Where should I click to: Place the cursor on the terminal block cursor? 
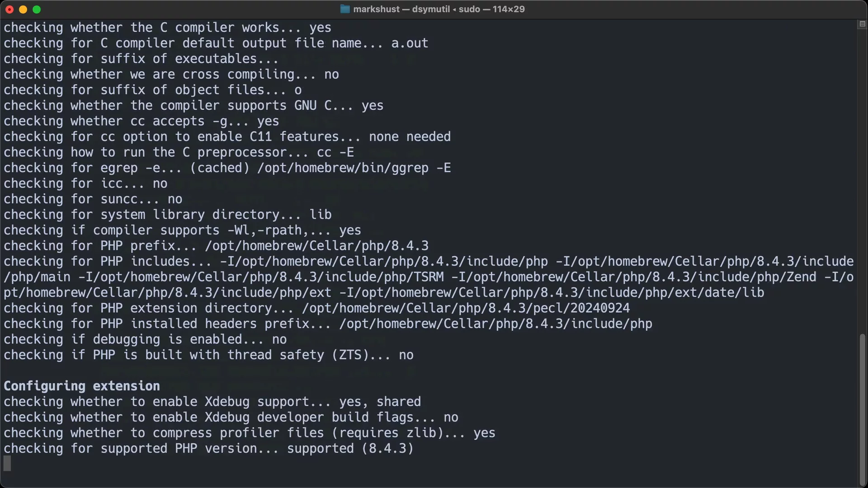pos(7,464)
